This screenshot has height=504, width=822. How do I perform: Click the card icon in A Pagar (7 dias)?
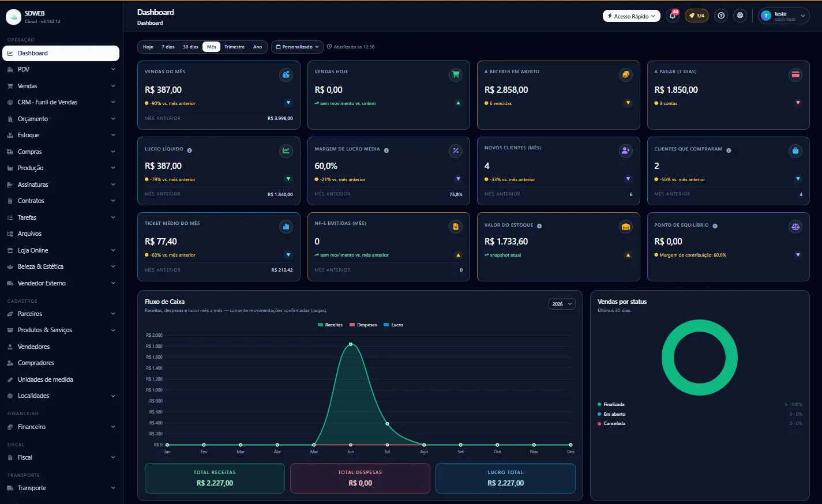795,74
